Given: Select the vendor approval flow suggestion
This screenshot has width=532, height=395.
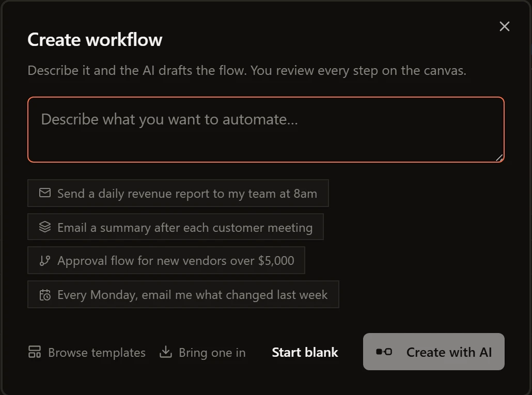Looking at the screenshot, I should tap(166, 260).
